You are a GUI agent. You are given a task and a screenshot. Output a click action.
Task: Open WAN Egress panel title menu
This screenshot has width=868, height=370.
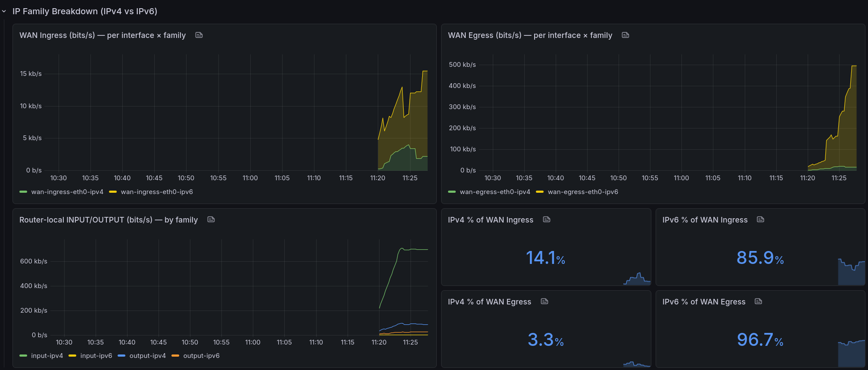click(530, 35)
